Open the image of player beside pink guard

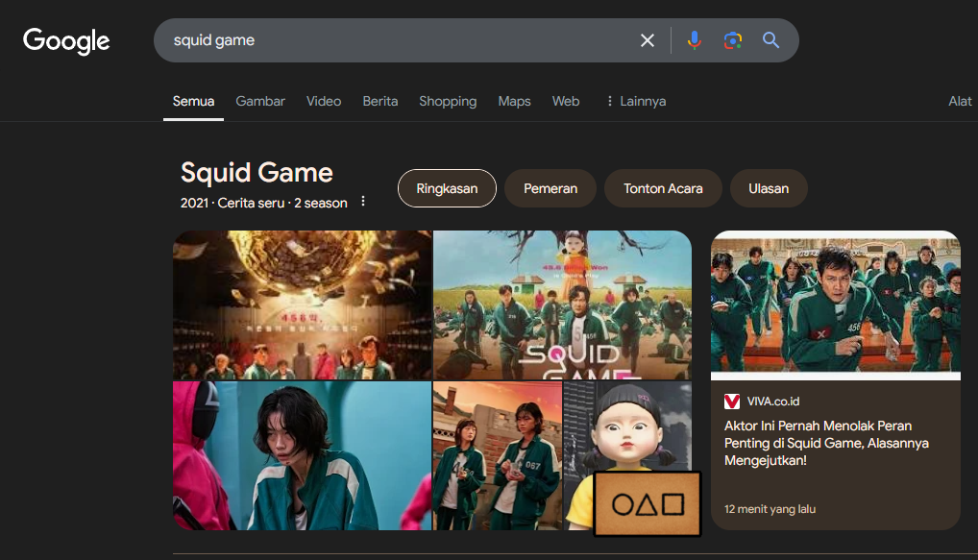pyautogui.click(x=302, y=456)
